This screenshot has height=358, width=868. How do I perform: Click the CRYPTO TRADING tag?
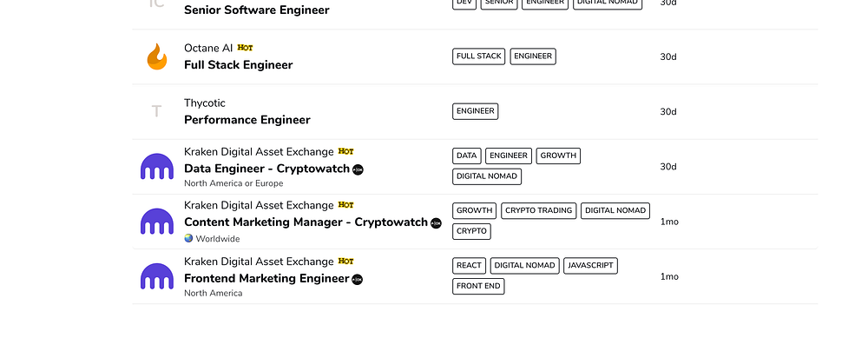[x=539, y=210]
